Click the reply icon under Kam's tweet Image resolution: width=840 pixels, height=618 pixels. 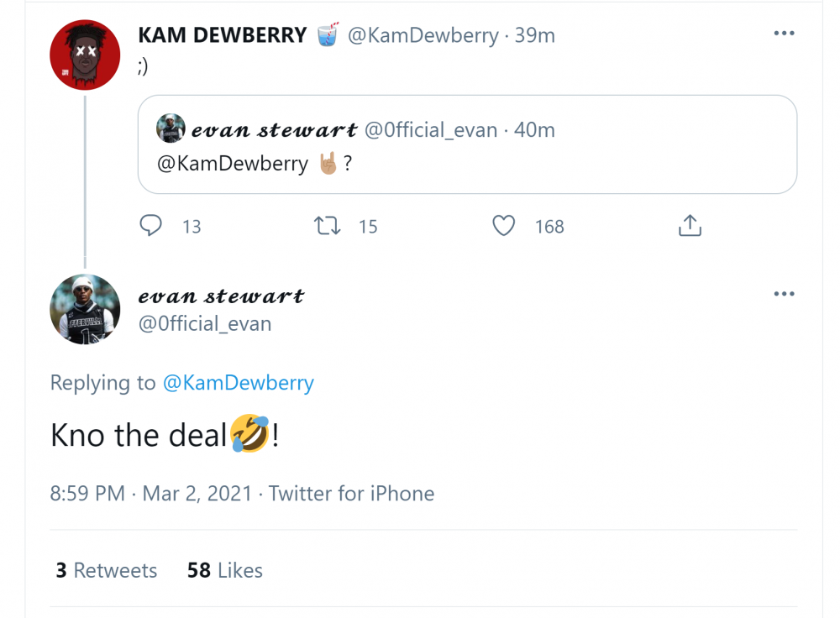pyautogui.click(x=150, y=226)
